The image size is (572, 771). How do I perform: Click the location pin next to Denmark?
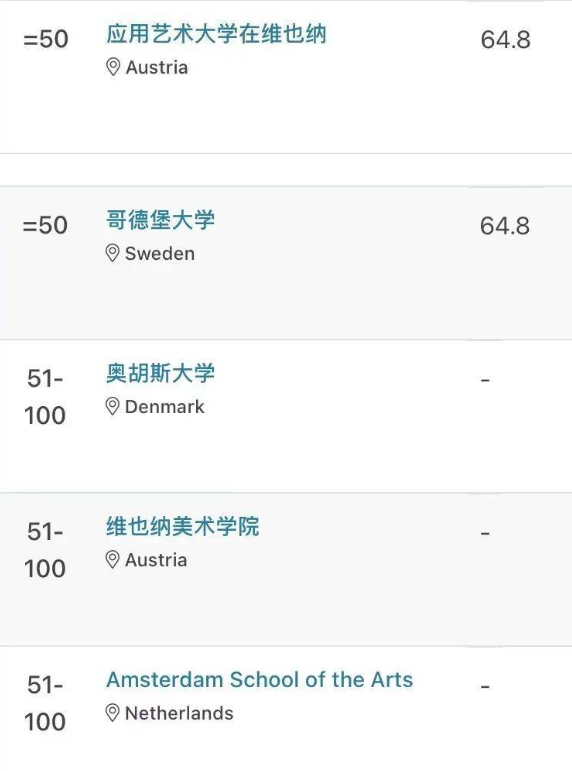(113, 407)
